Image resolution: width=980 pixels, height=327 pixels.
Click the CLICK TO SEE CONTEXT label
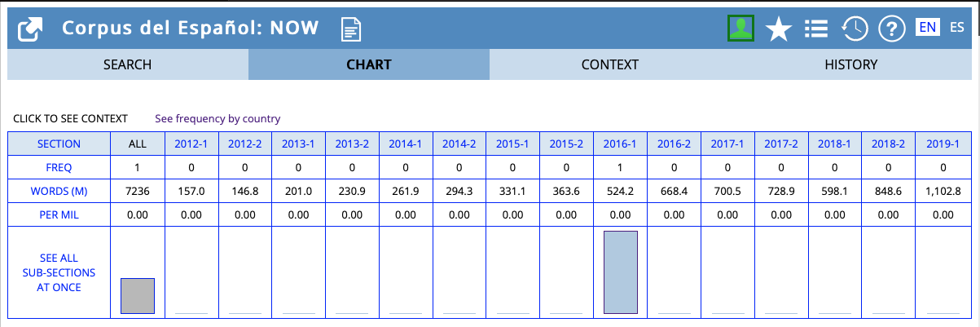point(71,119)
